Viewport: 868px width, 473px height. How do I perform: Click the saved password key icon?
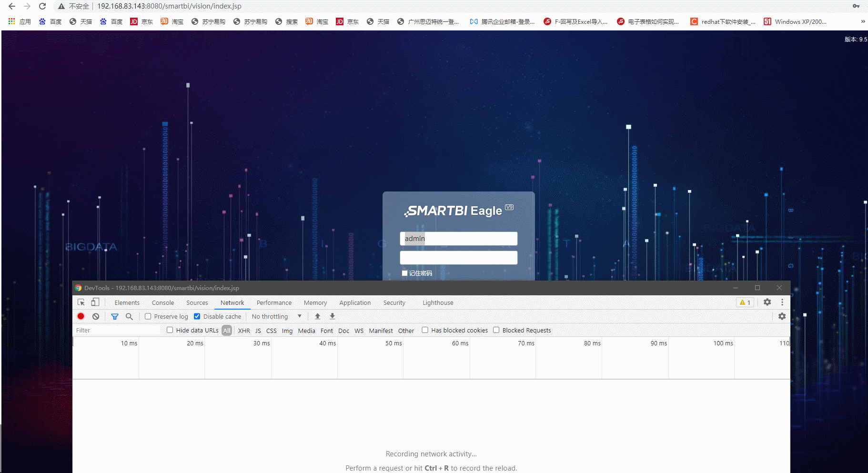[x=856, y=6]
